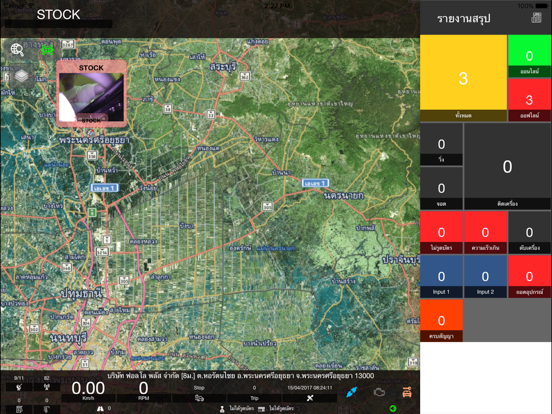This screenshot has width=552, height=414.
Task: Tap the left เอเชีย 1 highway label
Action: pyautogui.click(x=104, y=188)
